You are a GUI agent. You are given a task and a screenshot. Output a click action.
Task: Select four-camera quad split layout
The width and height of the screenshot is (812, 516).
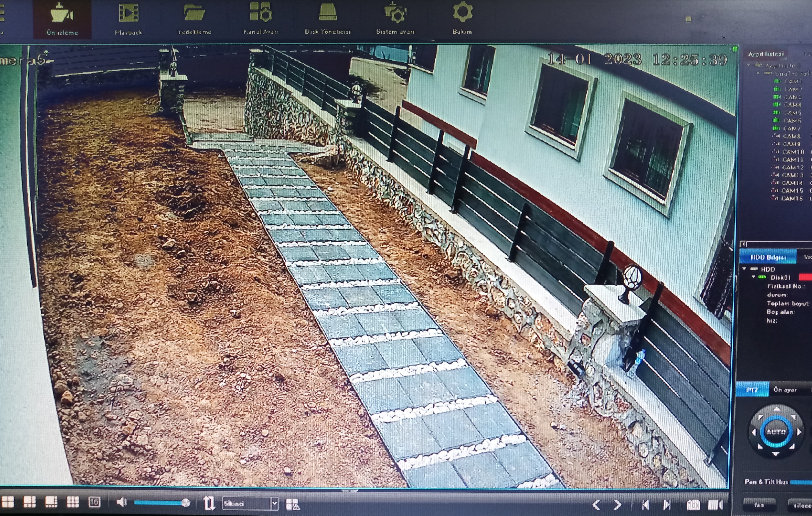[x=8, y=502]
